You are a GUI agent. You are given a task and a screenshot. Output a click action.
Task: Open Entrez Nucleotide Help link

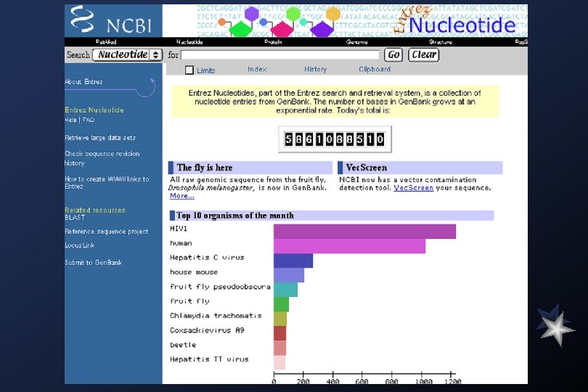[x=70, y=120]
